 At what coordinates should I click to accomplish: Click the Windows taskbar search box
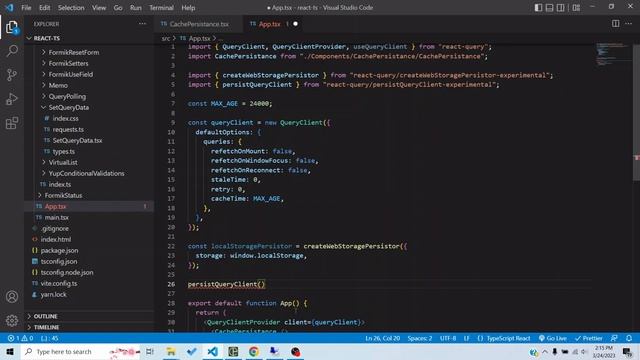pyautogui.click(x=80, y=351)
